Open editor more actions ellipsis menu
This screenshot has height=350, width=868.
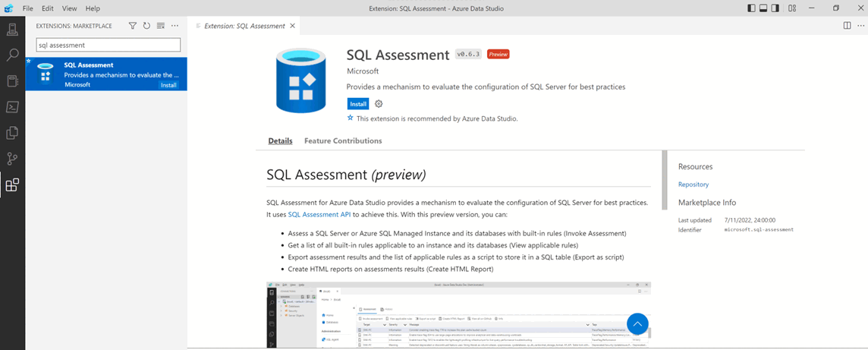click(x=860, y=26)
